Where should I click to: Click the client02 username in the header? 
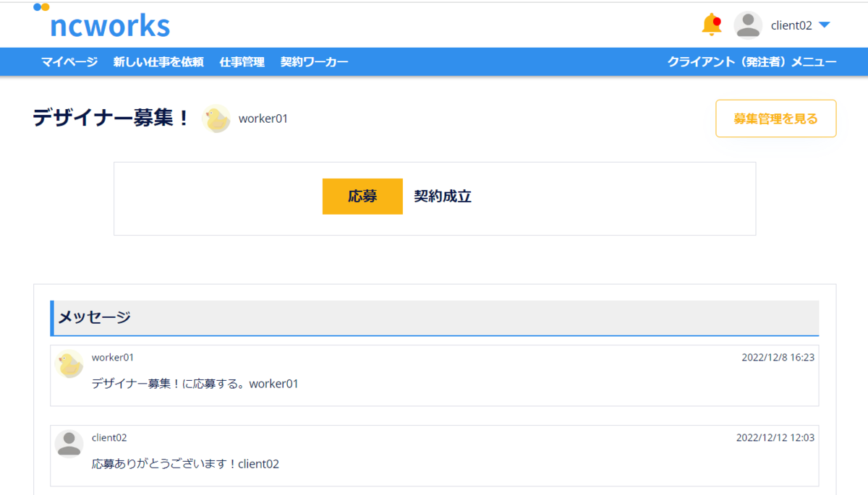(791, 25)
